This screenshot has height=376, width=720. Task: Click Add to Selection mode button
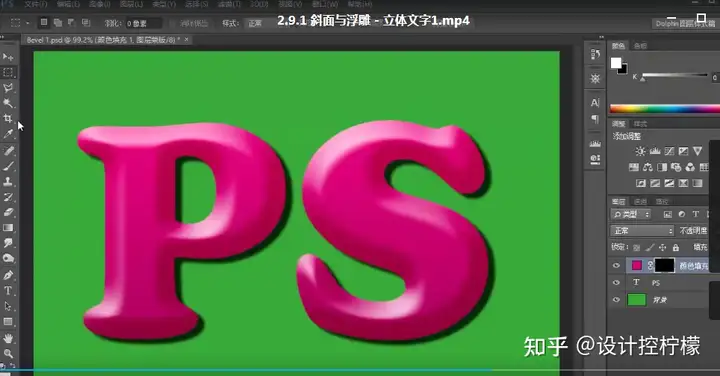58,22
